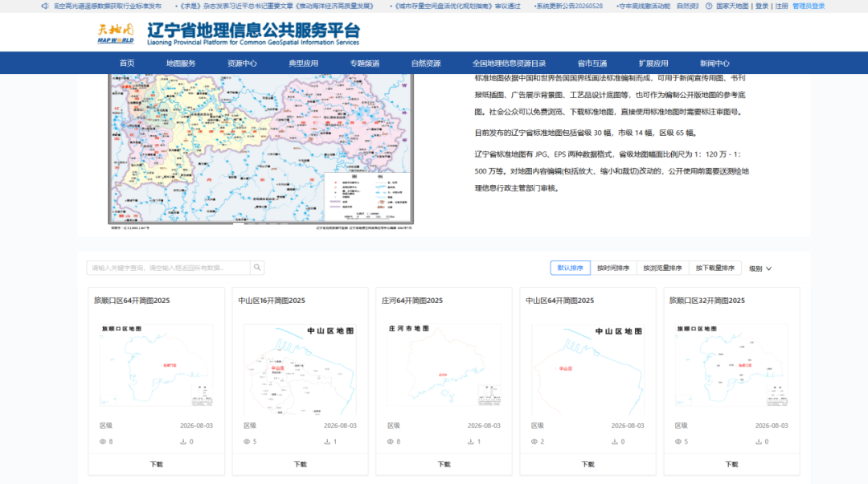
Task: Open the 省市互通 menu item
Action: tap(592, 64)
